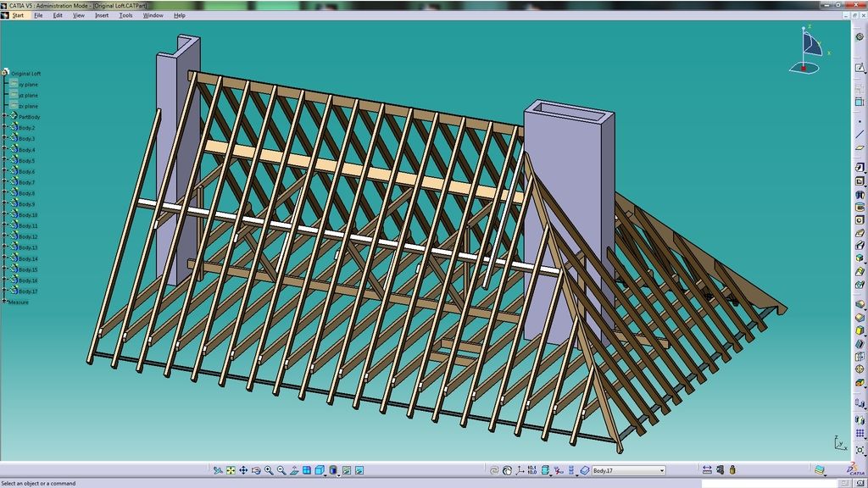This screenshot has width=868, height=488.
Task: Select PartBody in the specification tree
Action: [x=30, y=117]
